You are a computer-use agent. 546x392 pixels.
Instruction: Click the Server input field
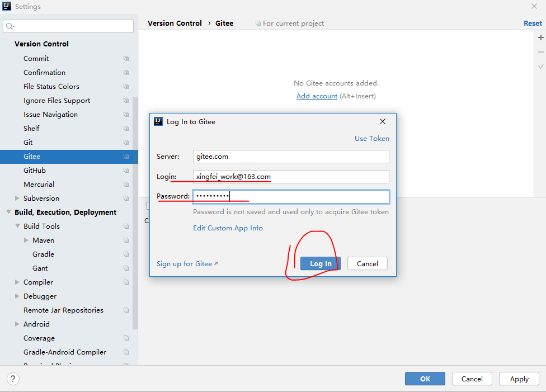tap(291, 157)
